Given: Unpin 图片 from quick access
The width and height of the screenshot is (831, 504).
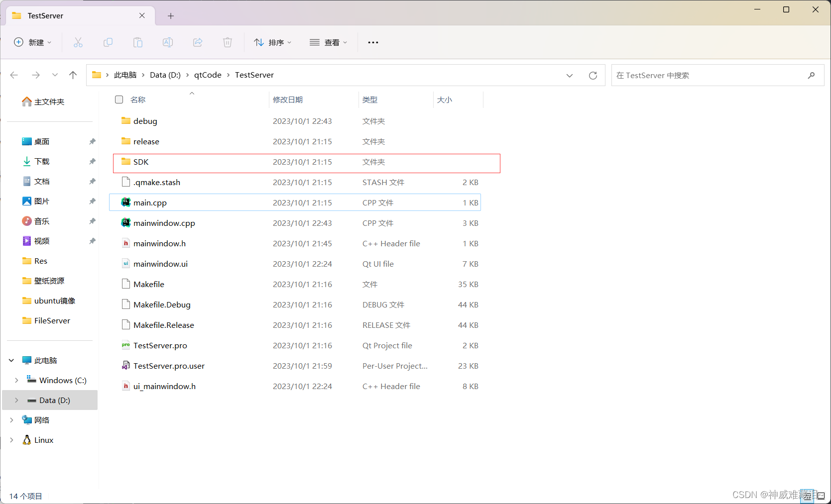Looking at the screenshot, I should pyautogui.click(x=92, y=202).
